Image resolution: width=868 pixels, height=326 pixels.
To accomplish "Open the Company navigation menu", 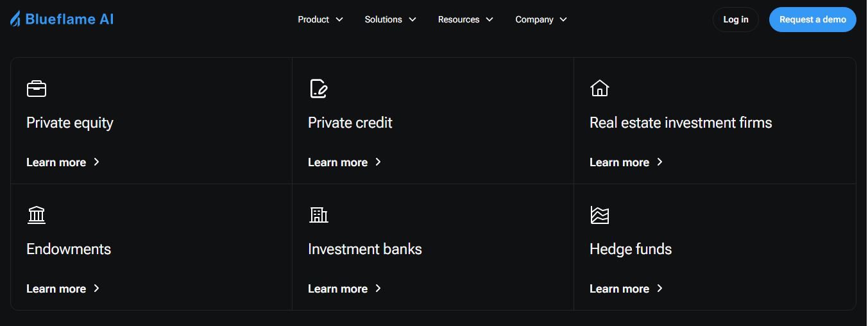I will click(x=541, y=19).
